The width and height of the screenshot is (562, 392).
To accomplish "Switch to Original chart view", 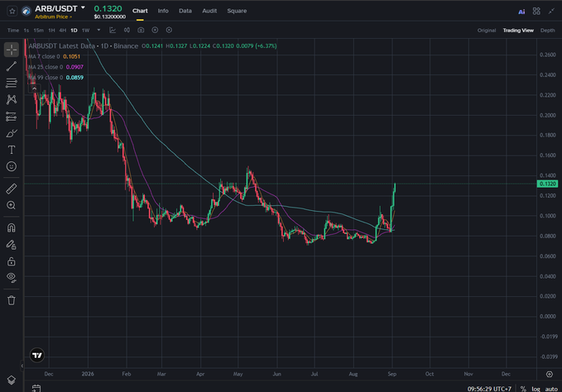I will click(487, 31).
